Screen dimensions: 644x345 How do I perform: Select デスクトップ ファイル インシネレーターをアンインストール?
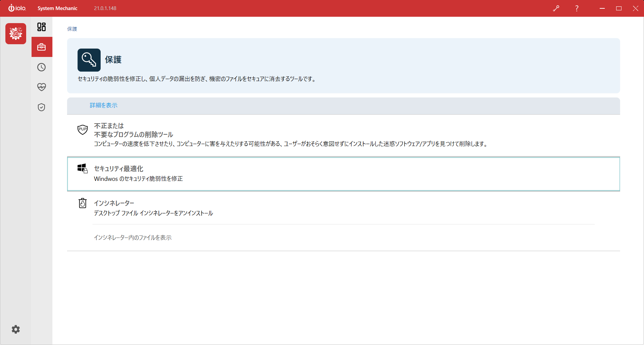pos(153,213)
